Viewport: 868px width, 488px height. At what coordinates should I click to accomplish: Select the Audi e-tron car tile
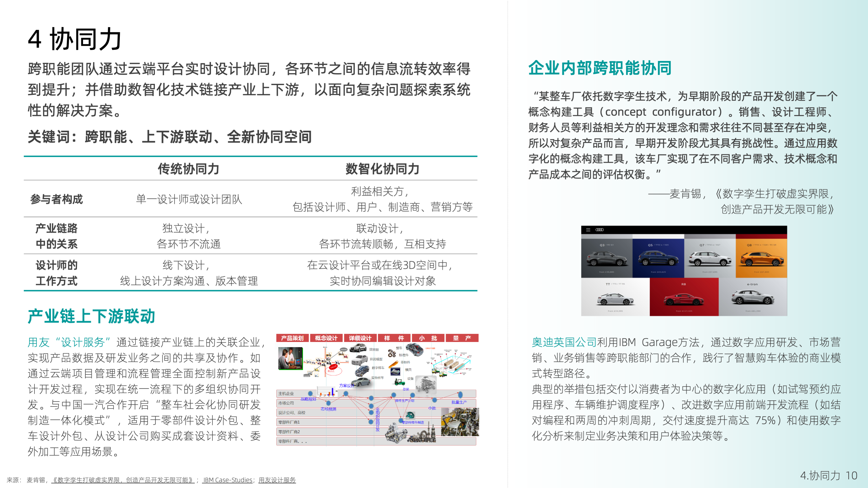tap(753, 297)
